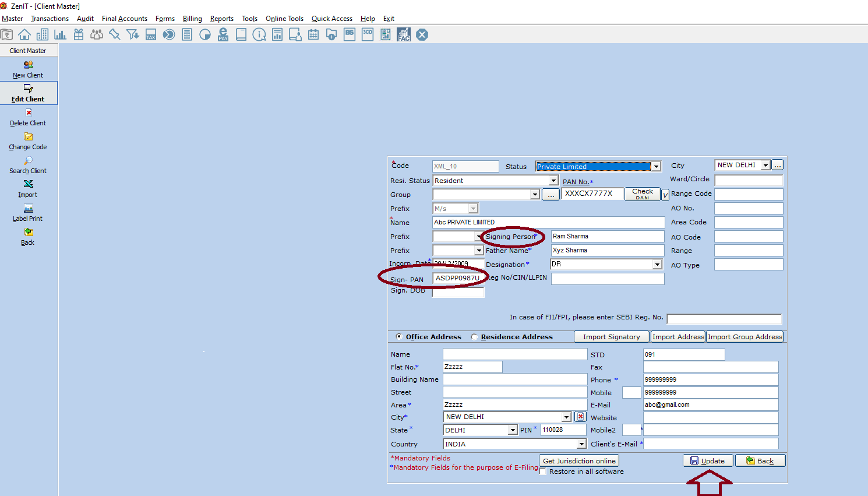868x496 pixels.
Task: Expand the Status dropdown showing Private Limited
Action: (656, 167)
